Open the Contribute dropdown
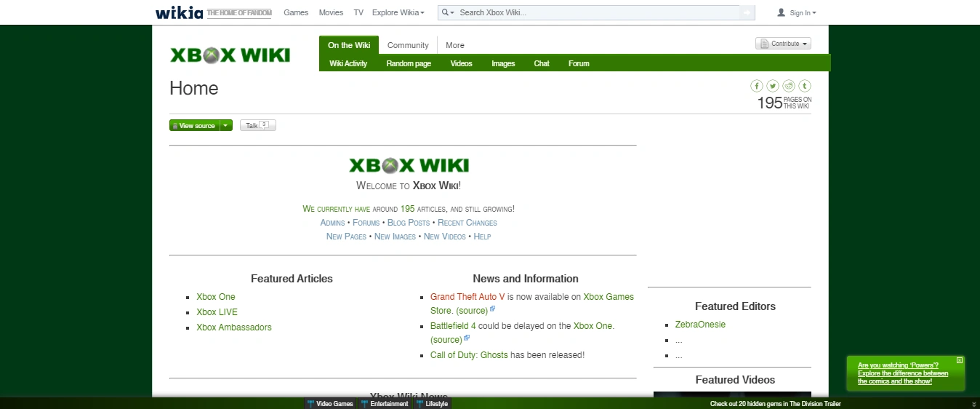 783,44
